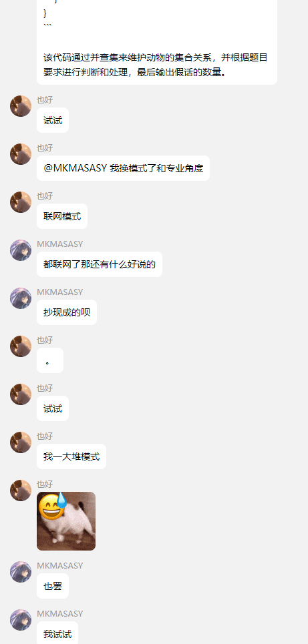
Task: Click 也好 avatar beside the 。 message
Action: point(21,346)
